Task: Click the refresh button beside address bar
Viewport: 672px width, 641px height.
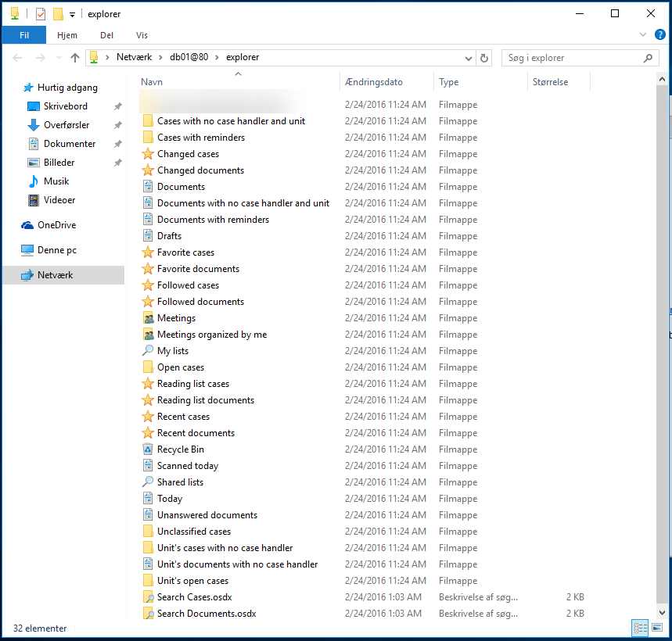Action: (x=484, y=58)
